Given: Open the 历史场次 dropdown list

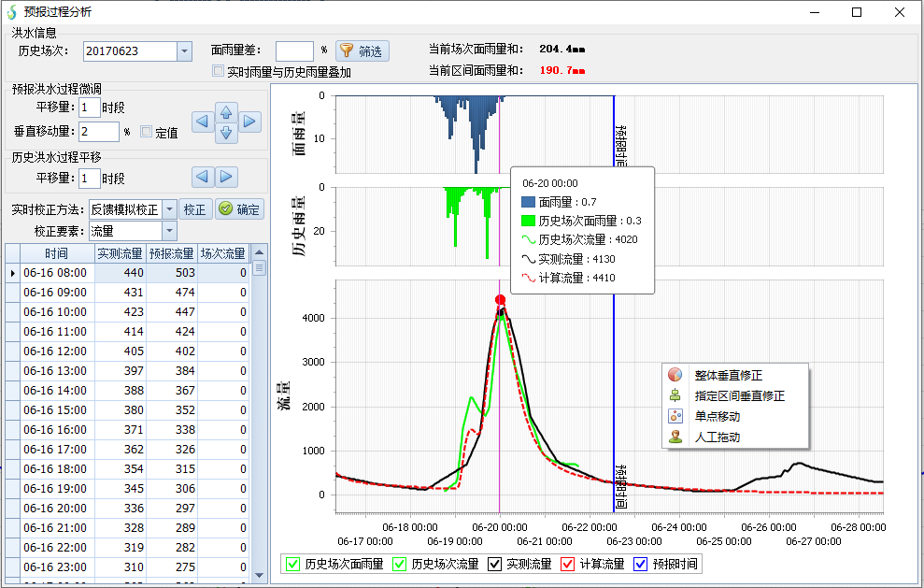Looking at the screenshot, I should click(x=184, y=51).
